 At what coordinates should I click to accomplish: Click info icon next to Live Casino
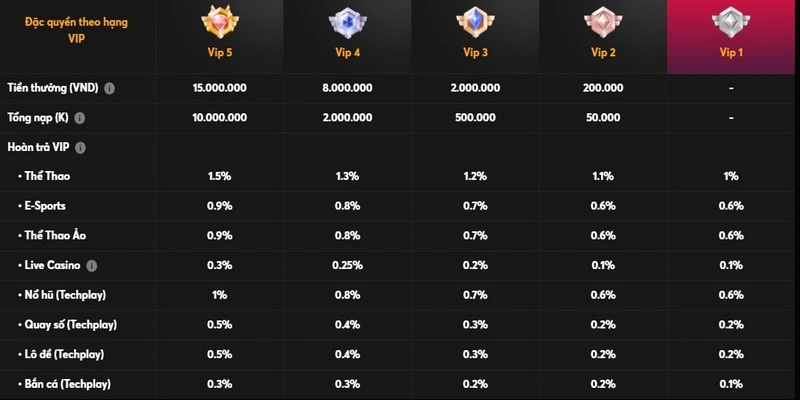92,265
